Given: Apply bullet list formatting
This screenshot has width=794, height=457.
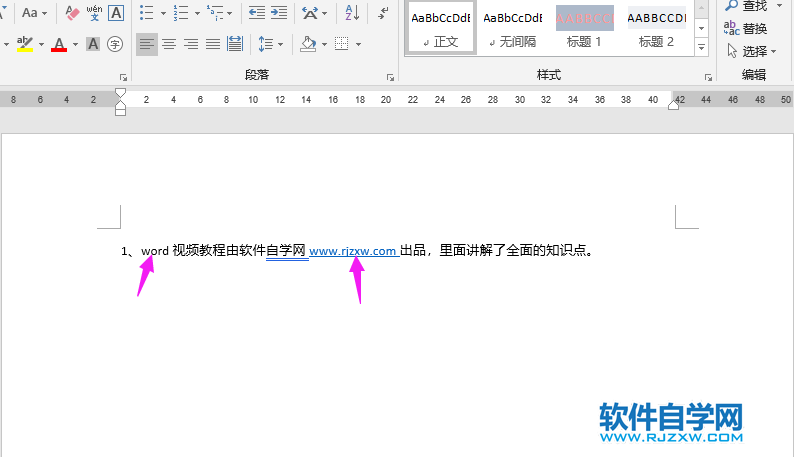Looking at the screenshot, I should 146,13.
